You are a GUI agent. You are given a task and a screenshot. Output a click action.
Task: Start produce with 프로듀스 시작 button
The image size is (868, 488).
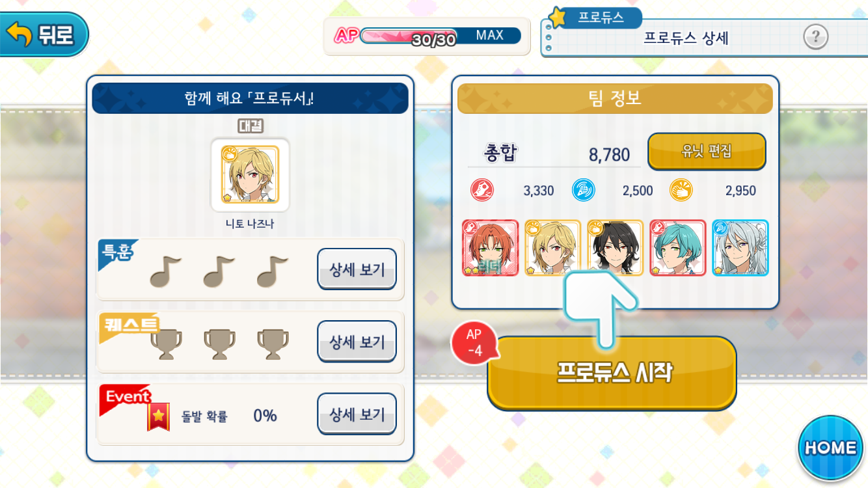(x=612, y=373)
